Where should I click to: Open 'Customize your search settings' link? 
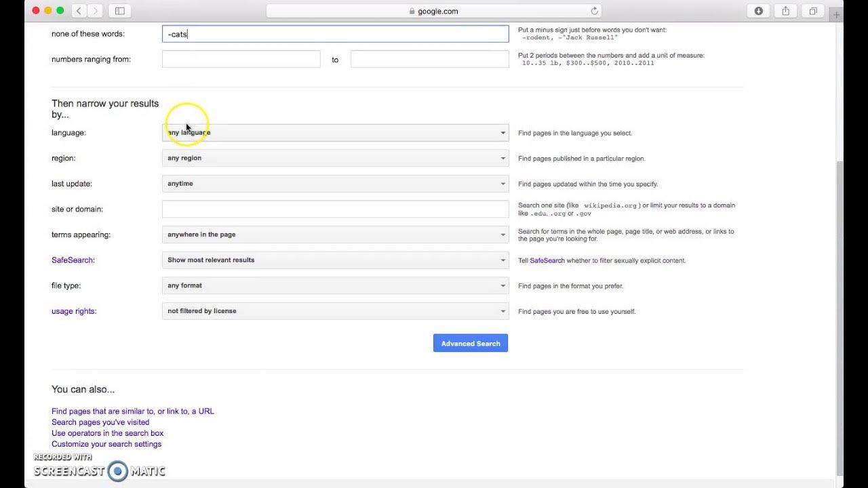[106, 444]
